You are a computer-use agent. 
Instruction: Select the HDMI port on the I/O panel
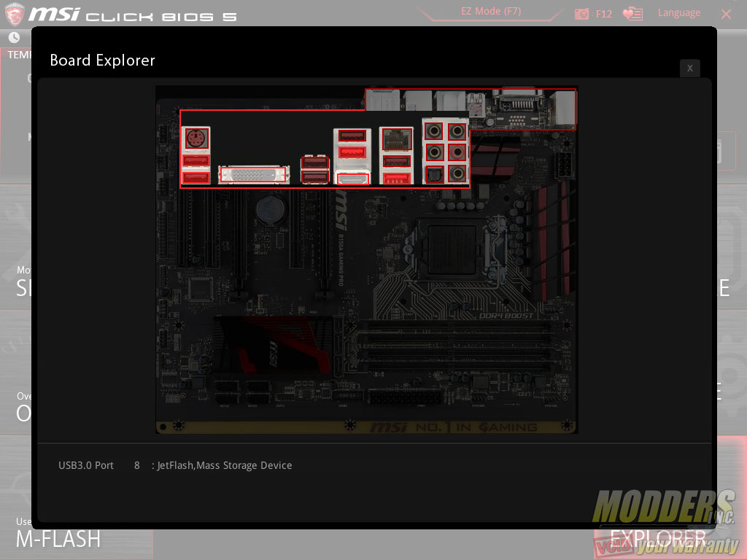[x=352, y=179]
